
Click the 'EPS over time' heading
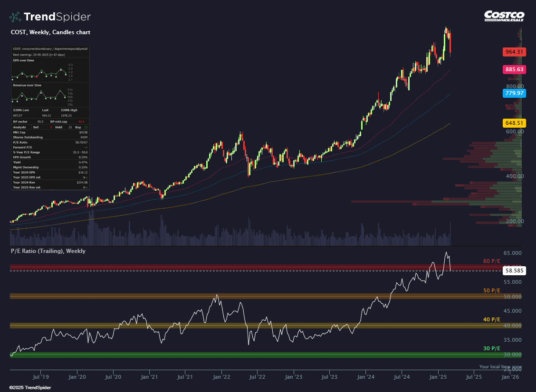(24, 60)
